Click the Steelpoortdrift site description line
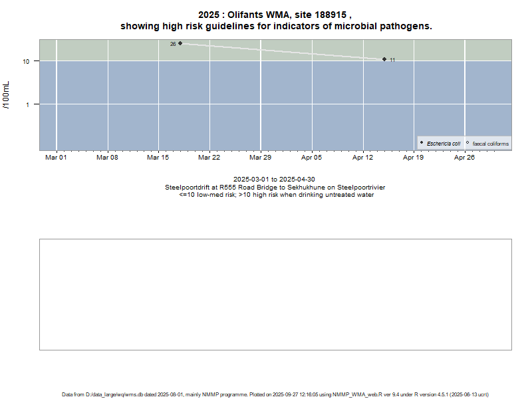Image resolution: width=532 pixels, height=399 pixels. coord(275,188)
